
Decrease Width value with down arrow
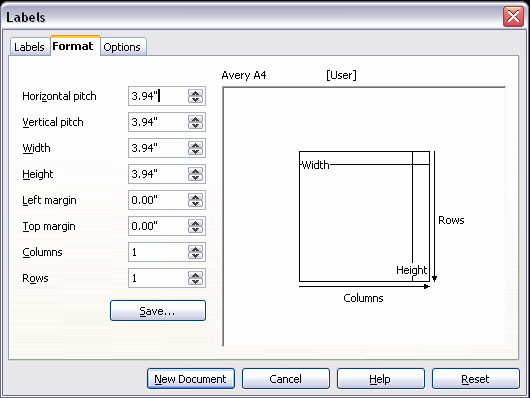pos(195,151)
